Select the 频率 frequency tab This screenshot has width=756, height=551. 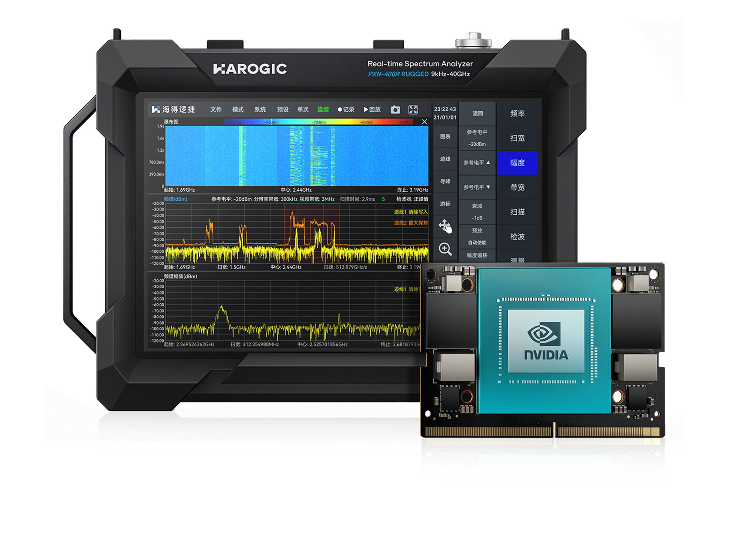pyautogui.click(x=517, y=113)
